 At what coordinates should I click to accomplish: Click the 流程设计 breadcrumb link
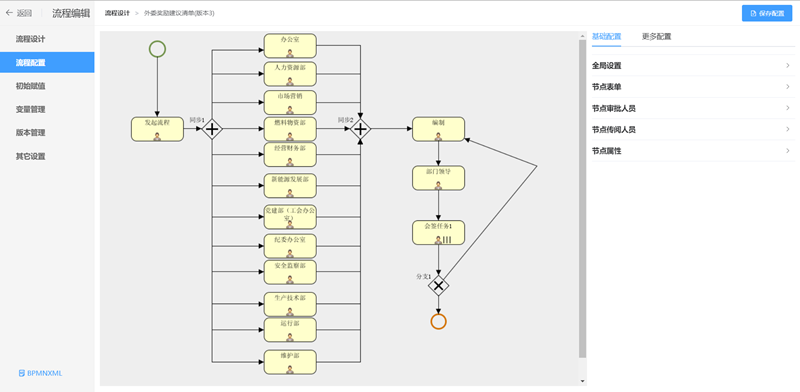118,13
